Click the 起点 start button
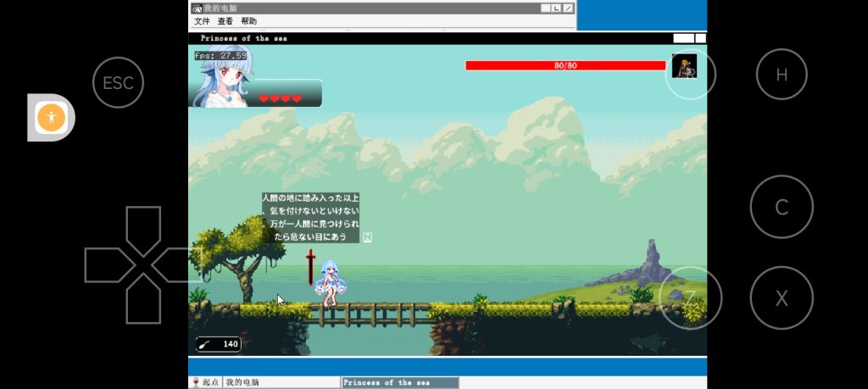 pyautogui.click(x=205, y=382)
